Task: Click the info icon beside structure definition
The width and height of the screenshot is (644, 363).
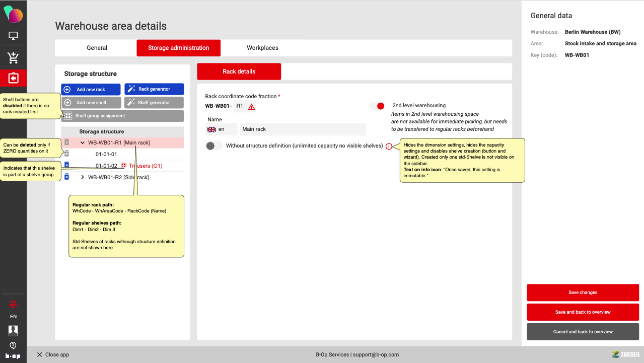Action: click(x=389, y=147)
